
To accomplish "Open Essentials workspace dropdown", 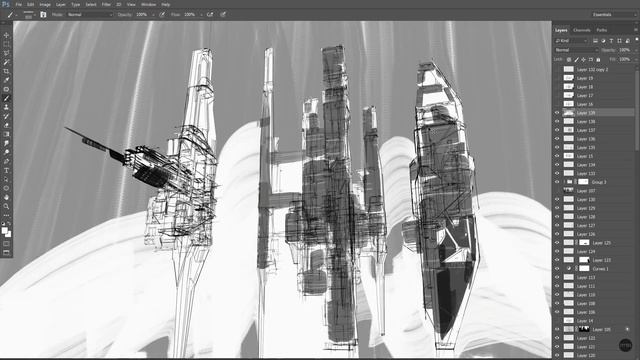I will pos(614,15).
